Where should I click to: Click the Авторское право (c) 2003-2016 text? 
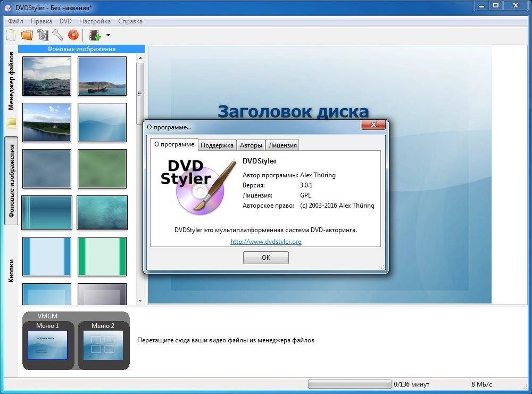pos(309,206)
